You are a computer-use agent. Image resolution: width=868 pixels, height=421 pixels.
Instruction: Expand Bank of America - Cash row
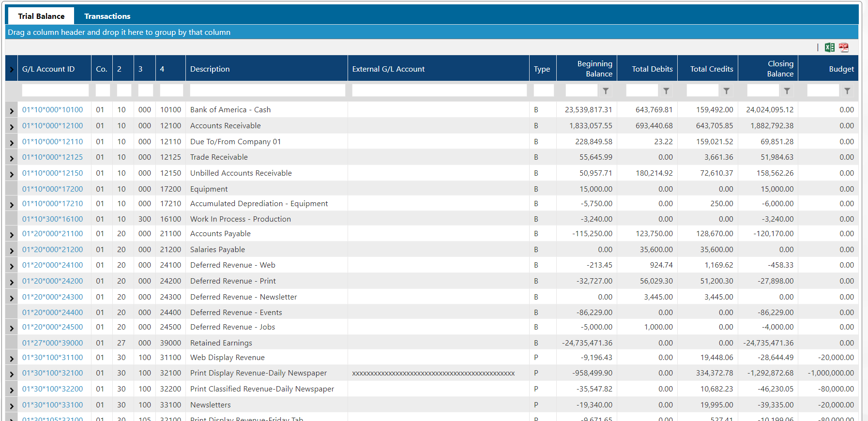[x=12, y=111]
